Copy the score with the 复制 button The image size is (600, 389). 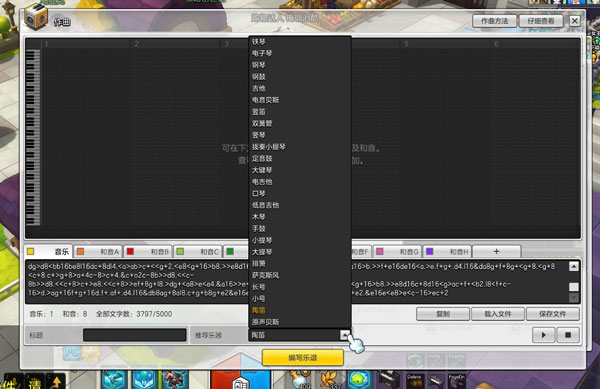443,314
